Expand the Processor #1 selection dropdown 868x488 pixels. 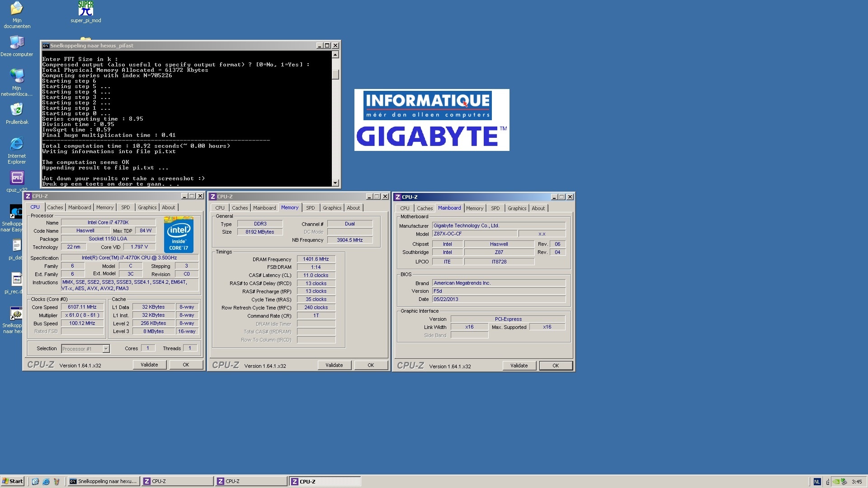click(106, 349)
